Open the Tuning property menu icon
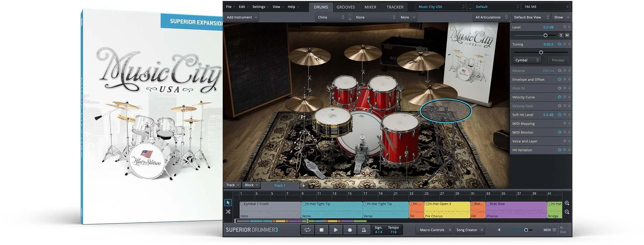The image size is (644, 245). [564, 44]
